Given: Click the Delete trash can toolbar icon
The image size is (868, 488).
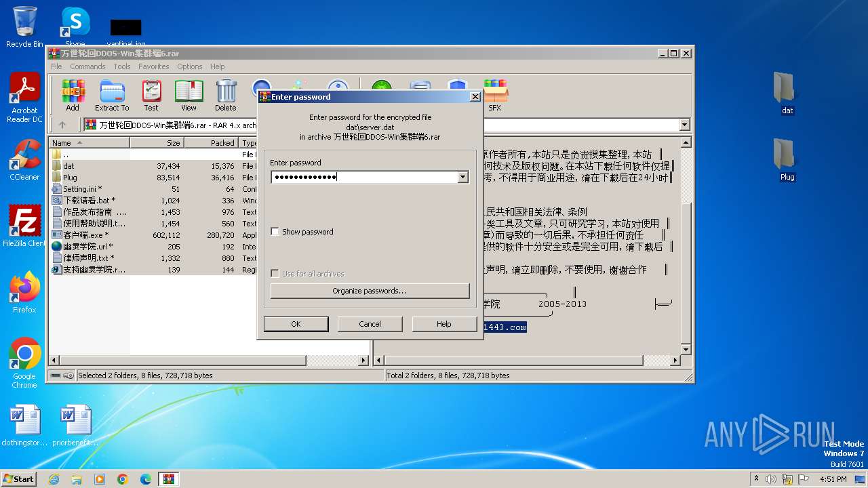Looking at the screenshot, I should (x=226, y=96).
